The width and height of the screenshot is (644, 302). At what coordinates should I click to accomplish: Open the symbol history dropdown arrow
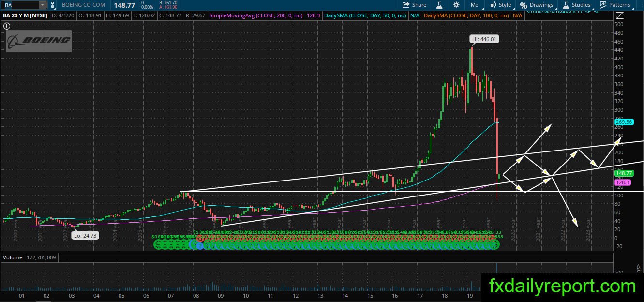[42, 5]
